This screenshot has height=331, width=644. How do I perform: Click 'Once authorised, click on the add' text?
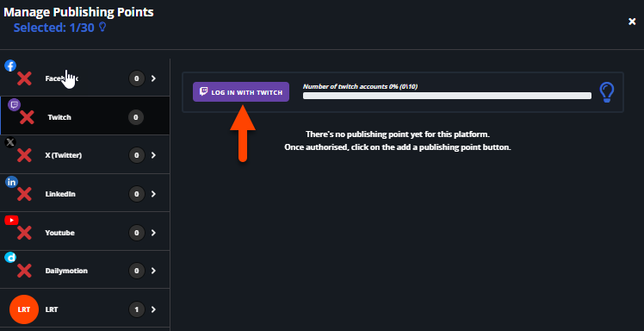coord(398,147)
